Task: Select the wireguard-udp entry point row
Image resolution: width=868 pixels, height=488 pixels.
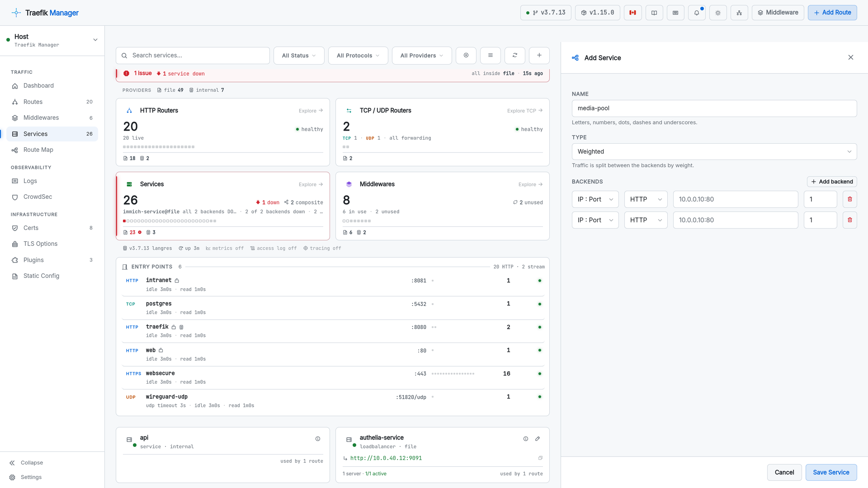Action: [x=333, y=401]
